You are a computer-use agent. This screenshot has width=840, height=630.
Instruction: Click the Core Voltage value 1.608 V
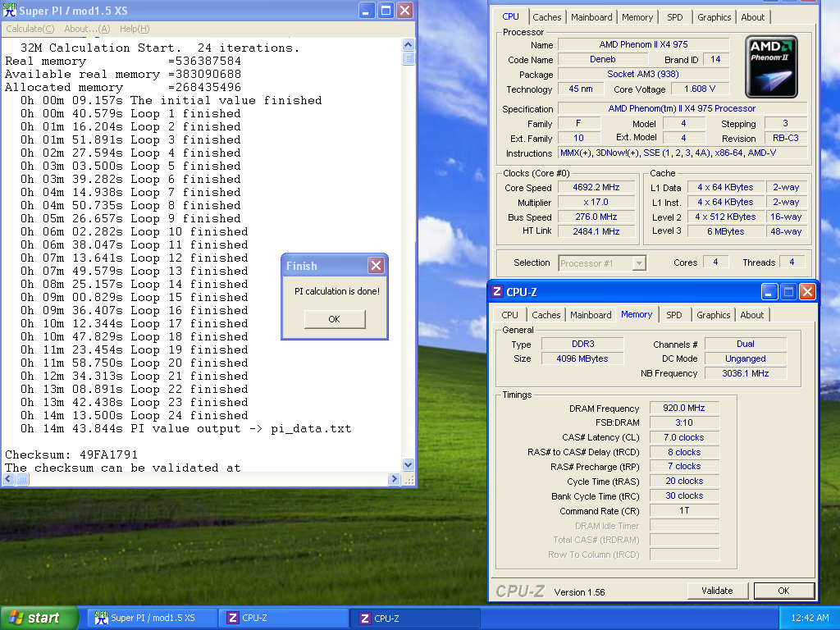pos(699,89)
